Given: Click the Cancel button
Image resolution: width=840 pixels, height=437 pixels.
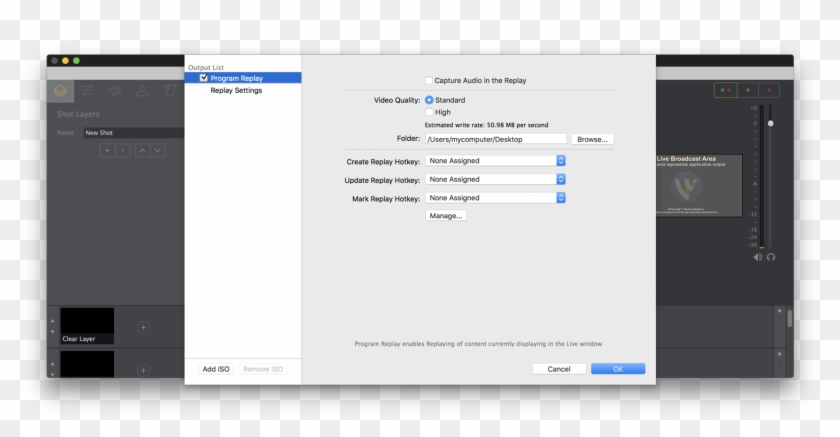Looking at the screenshot, I should point(559,369).
